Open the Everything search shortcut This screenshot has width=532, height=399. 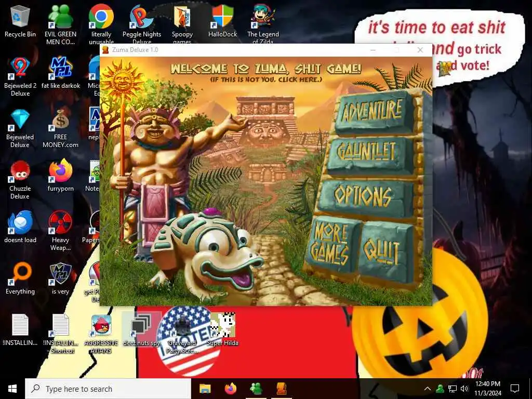(20, 278)
